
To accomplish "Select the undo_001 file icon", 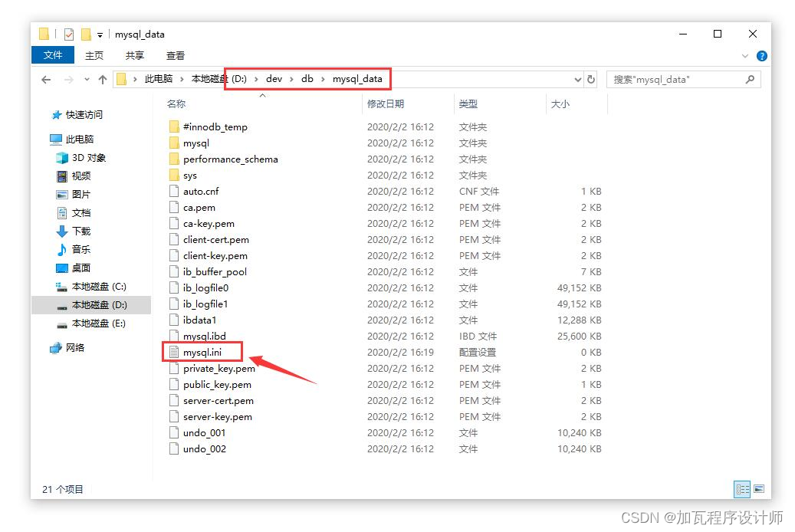I will tap(174, 432).
